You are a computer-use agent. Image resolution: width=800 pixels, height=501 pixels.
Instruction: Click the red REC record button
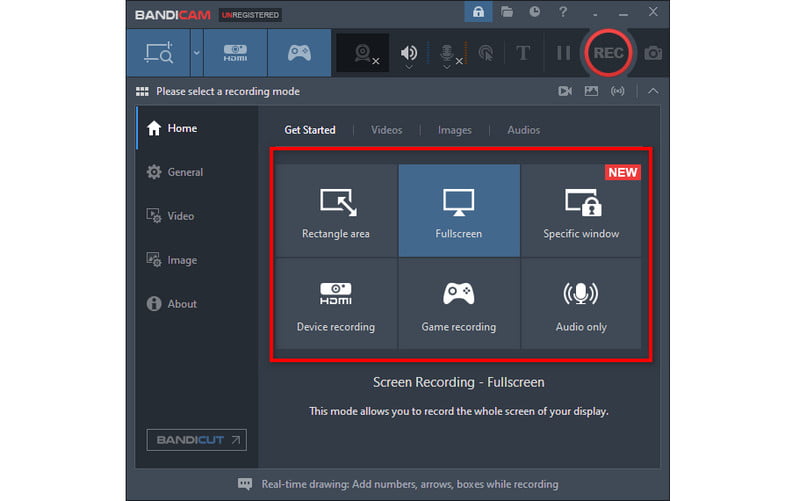coord(609,53)
